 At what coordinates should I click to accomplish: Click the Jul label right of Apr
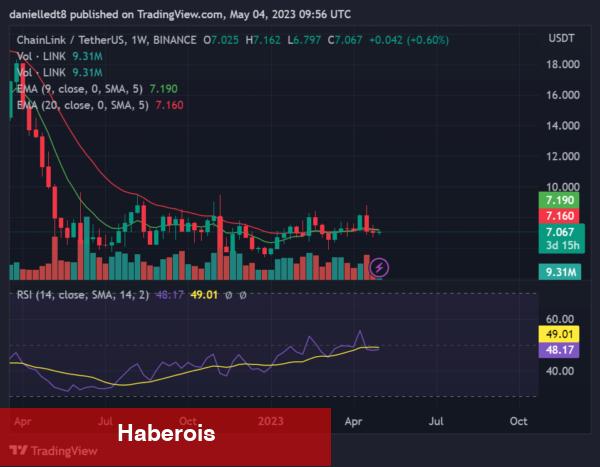point(436,421)
